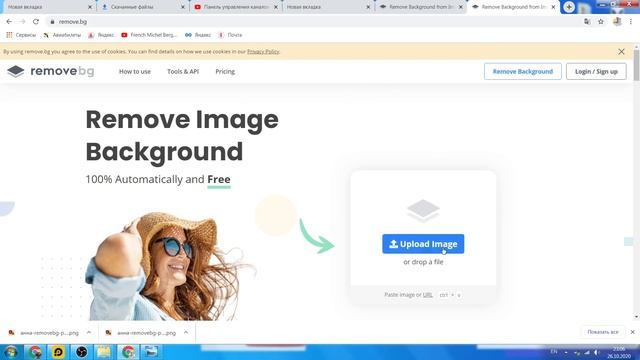This screenshot has width=640, height=360.
Task: Open the taskbar clock and date
Action: 619,353
